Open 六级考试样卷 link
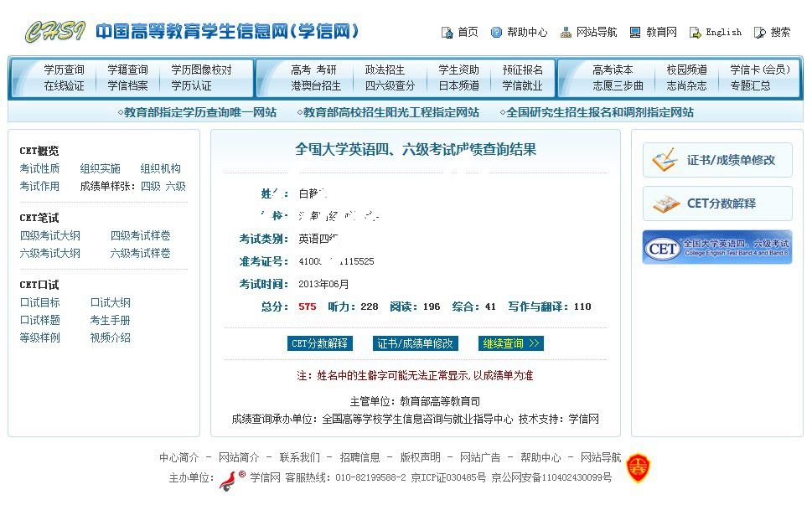 (140, 254)
